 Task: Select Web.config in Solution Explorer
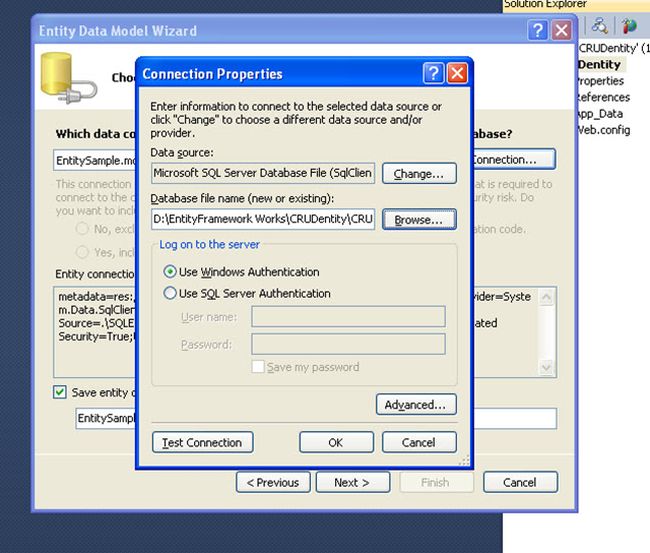pyautogui.click(x=604, y=130)
